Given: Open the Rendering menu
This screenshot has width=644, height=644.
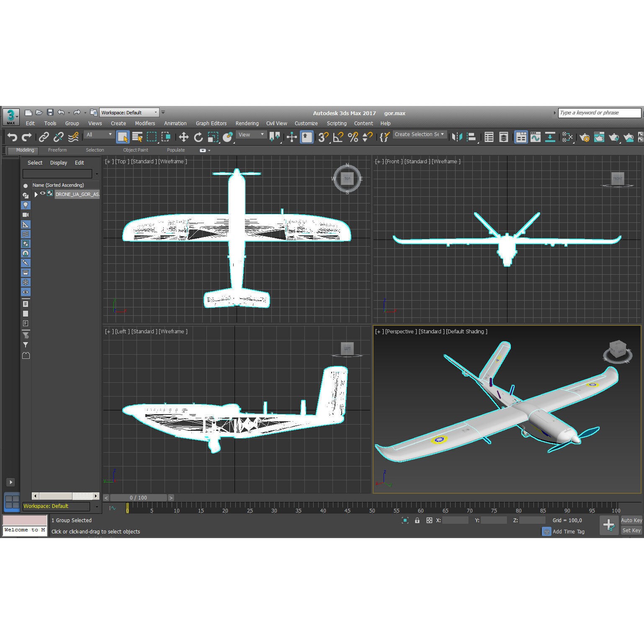Looking at the screenshot, I should point(247,123).
